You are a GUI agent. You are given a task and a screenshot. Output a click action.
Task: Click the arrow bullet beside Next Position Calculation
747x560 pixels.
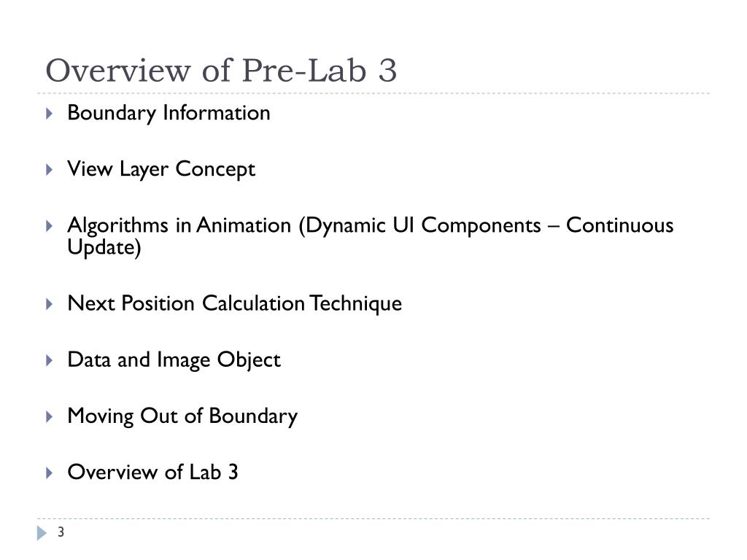point(49,304)
